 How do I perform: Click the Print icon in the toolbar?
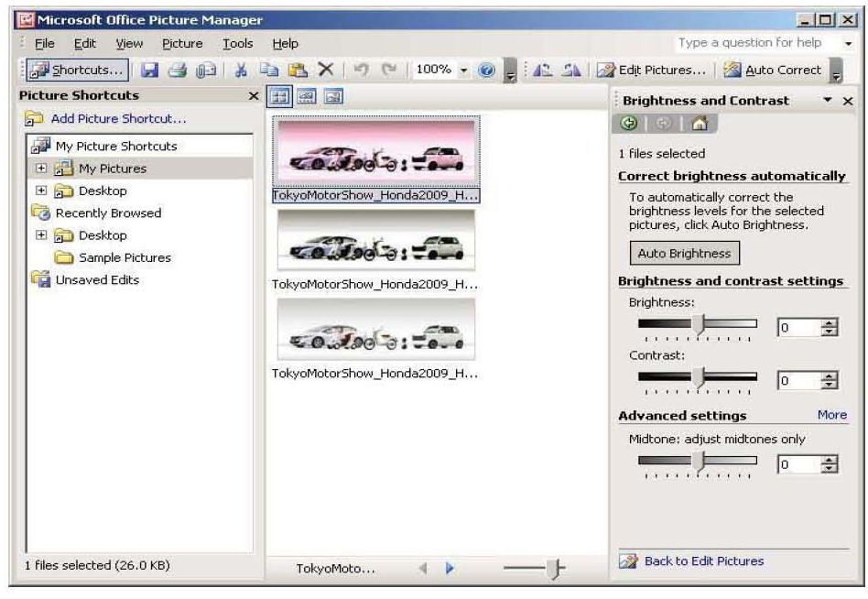click(x=175, y=71)
